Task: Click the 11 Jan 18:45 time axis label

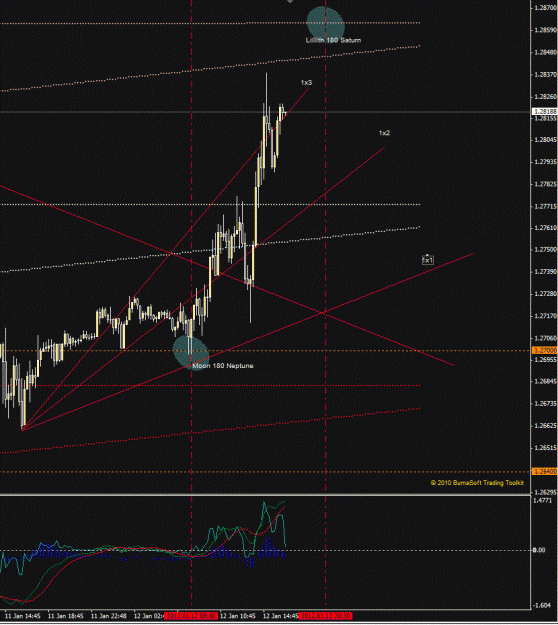Action: click(66, 616)
